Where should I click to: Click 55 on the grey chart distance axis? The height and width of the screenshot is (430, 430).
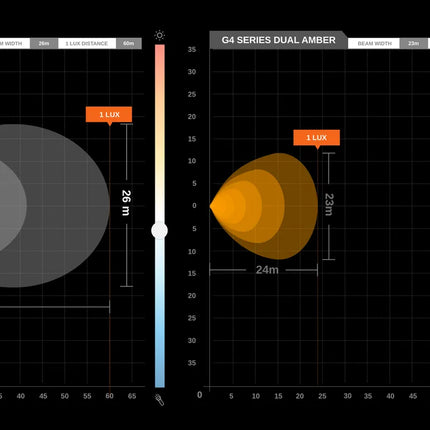pyautogui.click(x=87, y=396)
